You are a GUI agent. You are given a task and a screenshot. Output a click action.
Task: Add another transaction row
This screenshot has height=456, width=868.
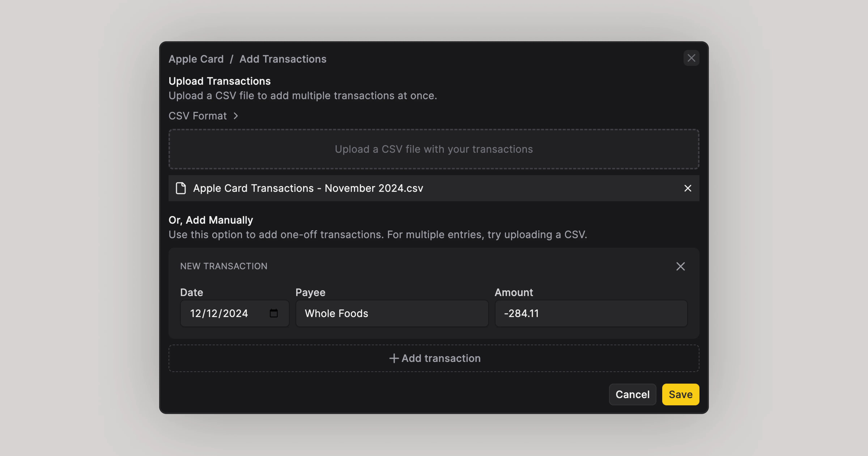[x=434, y=358]
